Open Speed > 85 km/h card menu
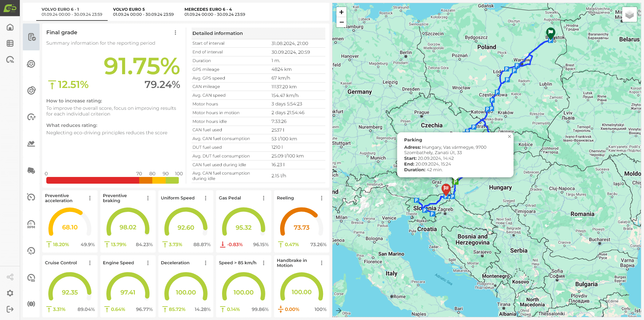 (x=264, y=263)
